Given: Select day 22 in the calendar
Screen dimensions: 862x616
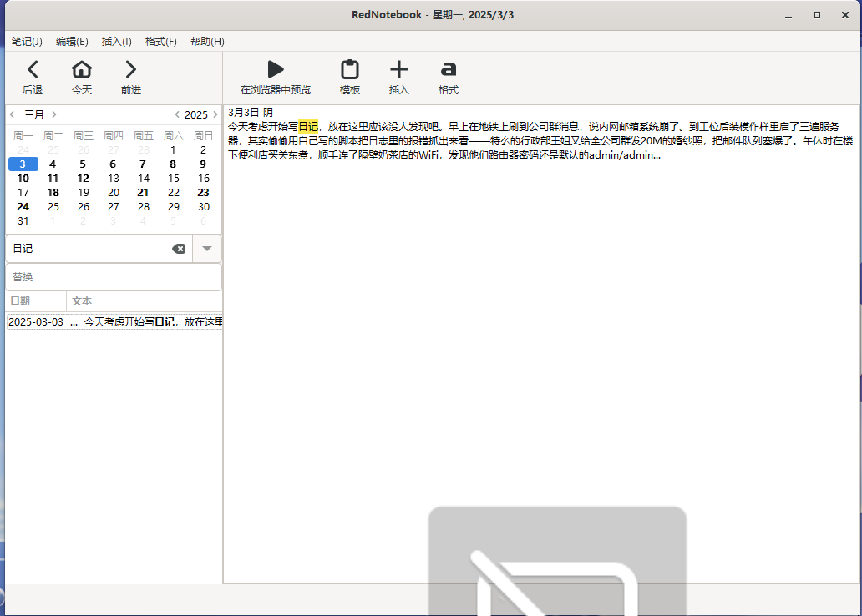Looking at the screenshot, I should click(x=174, y=192).
